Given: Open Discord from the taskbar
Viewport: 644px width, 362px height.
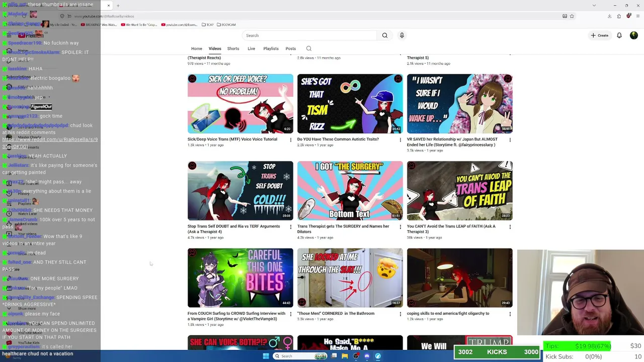Looking at the screenshot, I should point(367,356).
